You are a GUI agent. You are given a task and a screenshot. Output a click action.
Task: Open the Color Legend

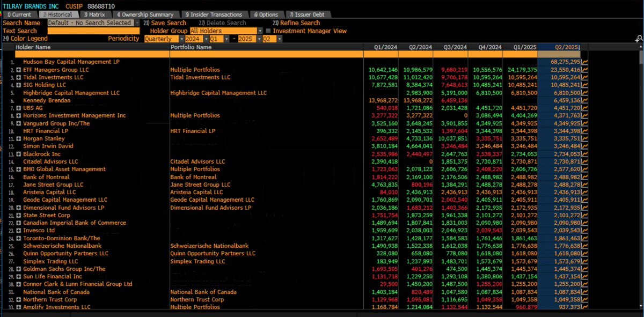(25, 39)
